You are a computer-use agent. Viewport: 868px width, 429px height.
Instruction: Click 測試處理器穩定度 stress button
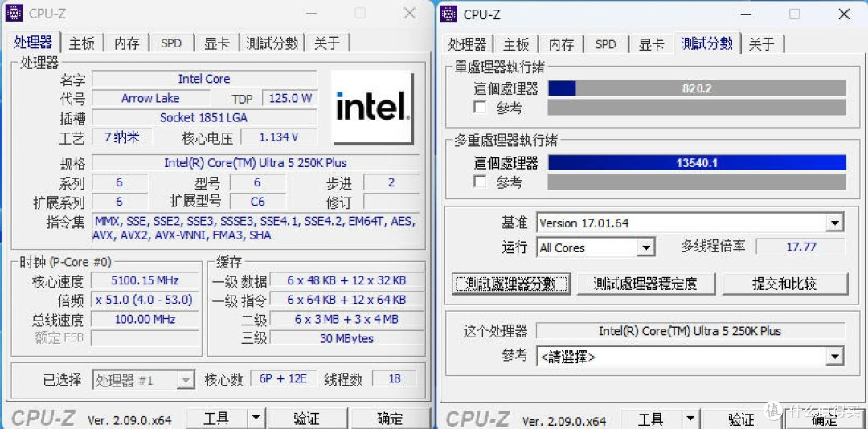(645, 284)
